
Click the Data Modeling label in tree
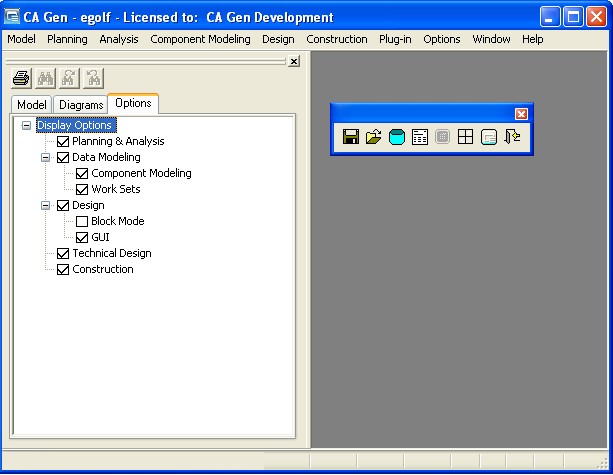point(106,157)
